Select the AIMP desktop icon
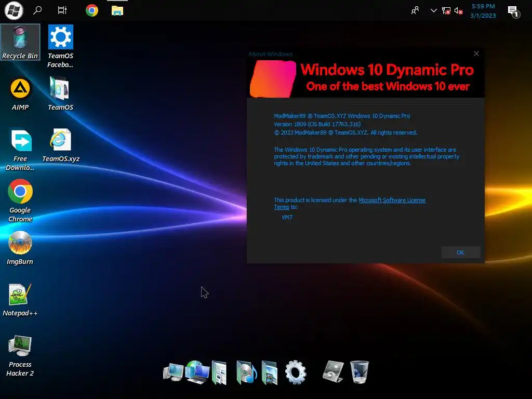Viewport: 532px width, 399px height. tap(20, 94)
